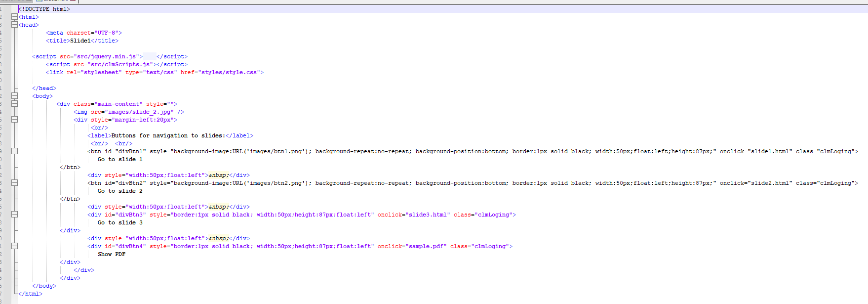Collapse the head section fold marker
Image resolution: width=868 pixels, height=304 pixels.
[x=14, y=25]
